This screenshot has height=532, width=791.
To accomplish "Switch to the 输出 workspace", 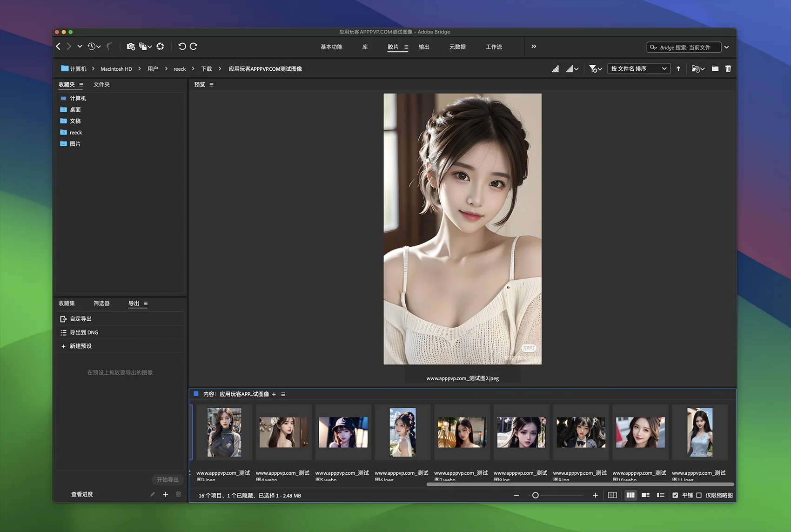I will 424,47.
